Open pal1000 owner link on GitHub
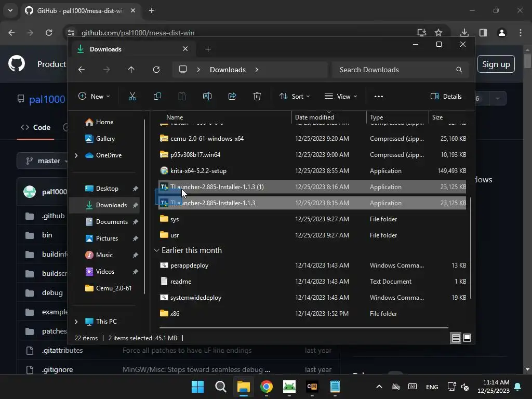This screenshot has height=399, width=532. [x=47, y=99]
